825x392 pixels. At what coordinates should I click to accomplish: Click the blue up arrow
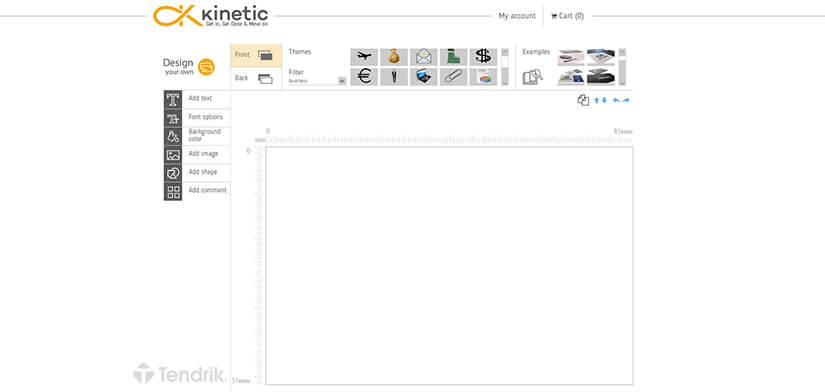(x=597, y=100)
